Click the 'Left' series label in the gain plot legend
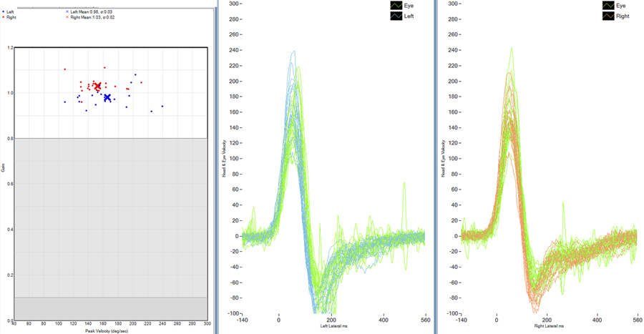Screen dimensions: 644x334 coord(10,12)
